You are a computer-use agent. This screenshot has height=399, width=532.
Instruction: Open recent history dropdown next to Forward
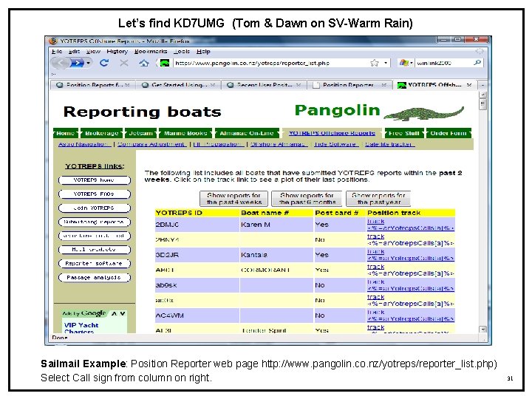pos(88,63)
